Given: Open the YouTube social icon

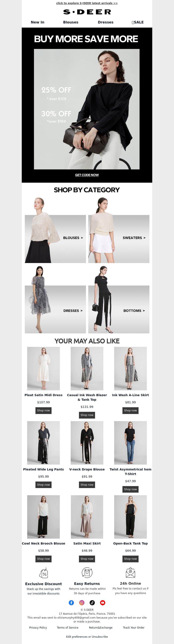Looking at the screenshot, I should 103,603.
